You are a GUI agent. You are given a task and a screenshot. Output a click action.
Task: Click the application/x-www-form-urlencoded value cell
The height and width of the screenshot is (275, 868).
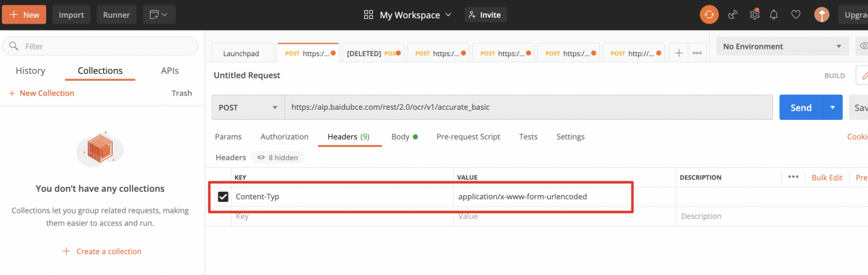click(565, 196)
